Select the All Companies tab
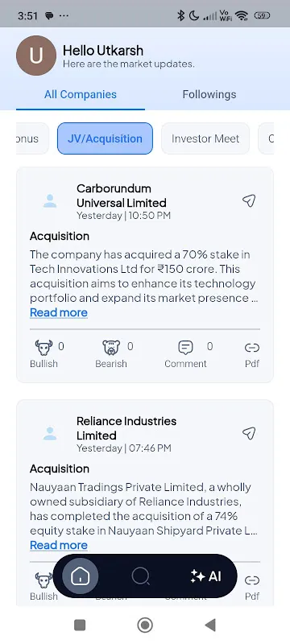Image resolution: width=290 pixels, height=644 pixels. (81, 94)
